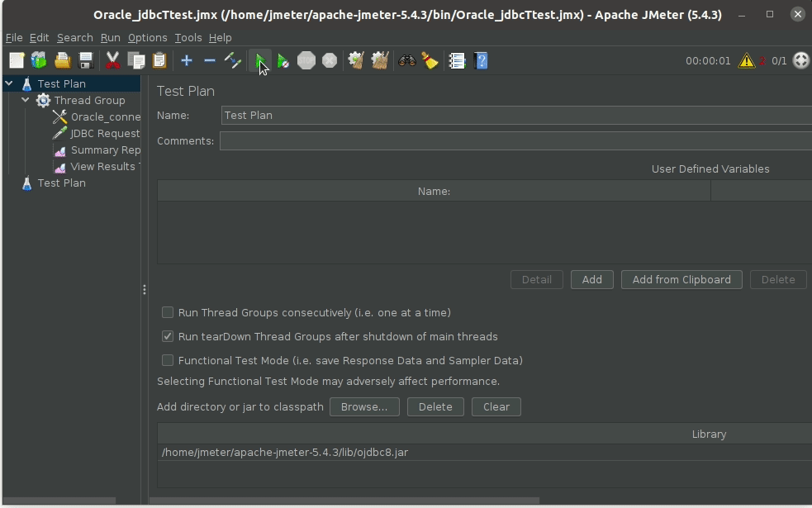Open Help with question mark icon
The height and width of the screenshot is (508, 812).
tap(481, 60)
